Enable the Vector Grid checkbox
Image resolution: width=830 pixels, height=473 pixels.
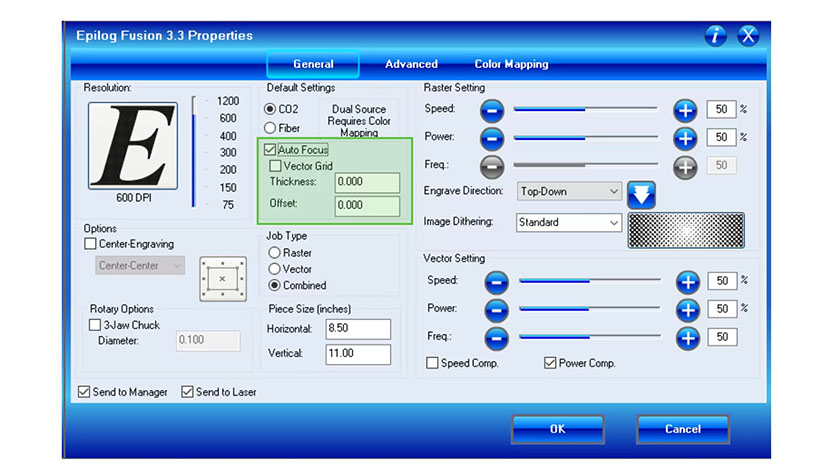(276, 166)
